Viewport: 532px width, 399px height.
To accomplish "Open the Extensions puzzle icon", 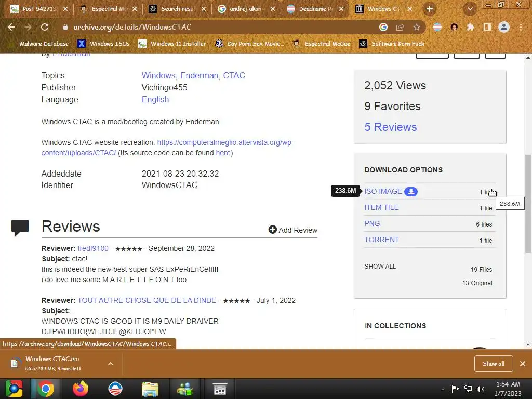I will (470, 27).
